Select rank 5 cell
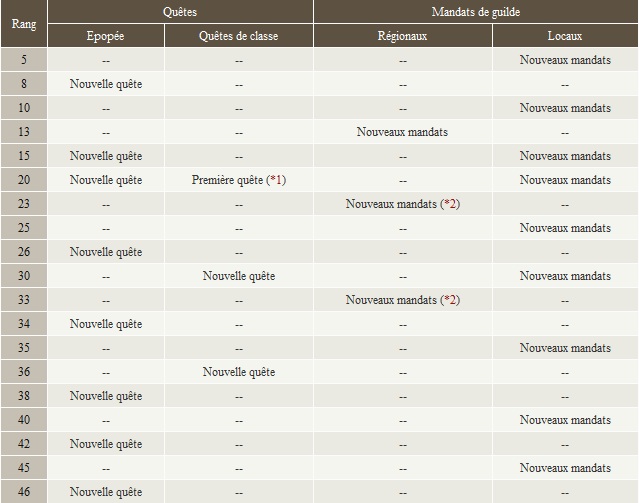This screenshot has width=639, height=503. (x=24, y=60)
